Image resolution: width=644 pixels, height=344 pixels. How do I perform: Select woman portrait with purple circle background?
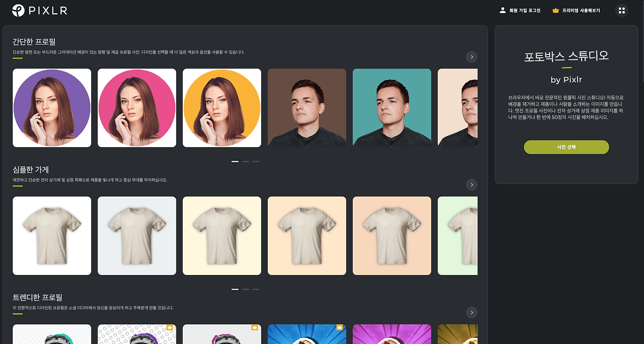[x=52, y=108]
